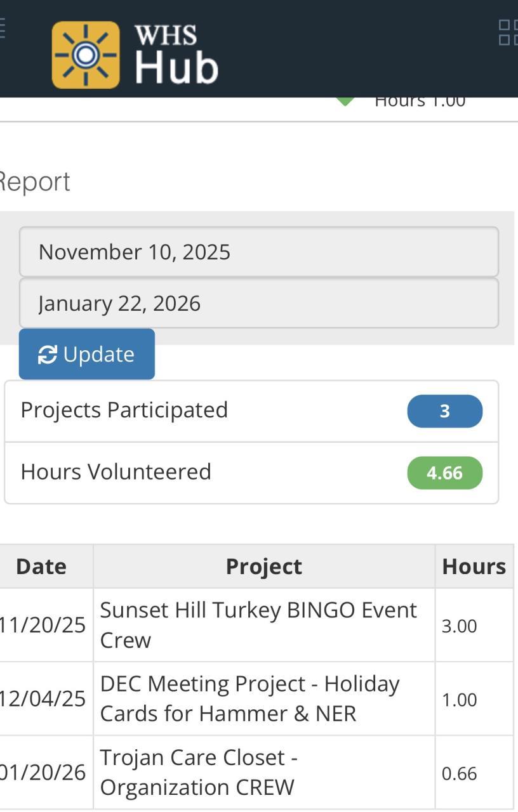518x812 pixels.
Task: Click the Projects Participated count badge
Action: point(444,411)
